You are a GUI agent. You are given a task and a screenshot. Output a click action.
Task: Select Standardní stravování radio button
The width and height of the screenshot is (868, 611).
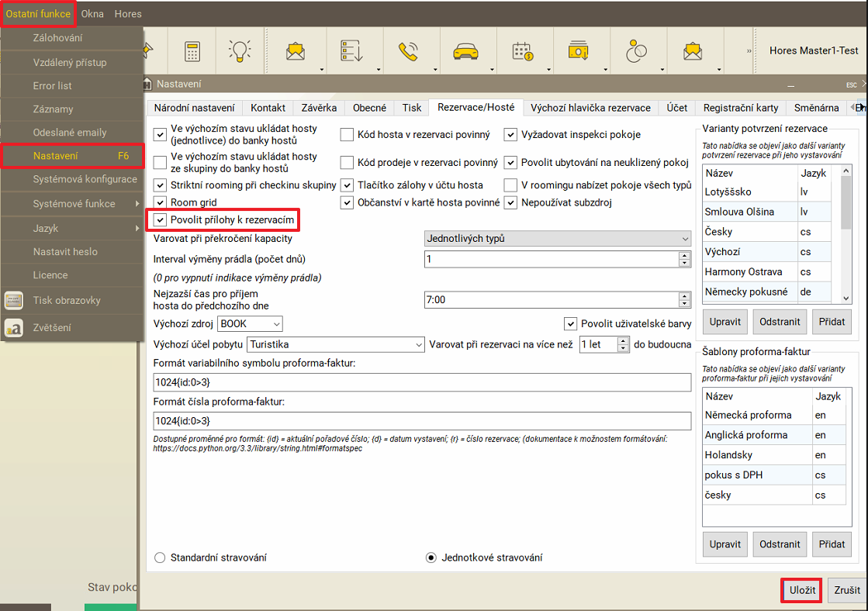click(161, 557)
